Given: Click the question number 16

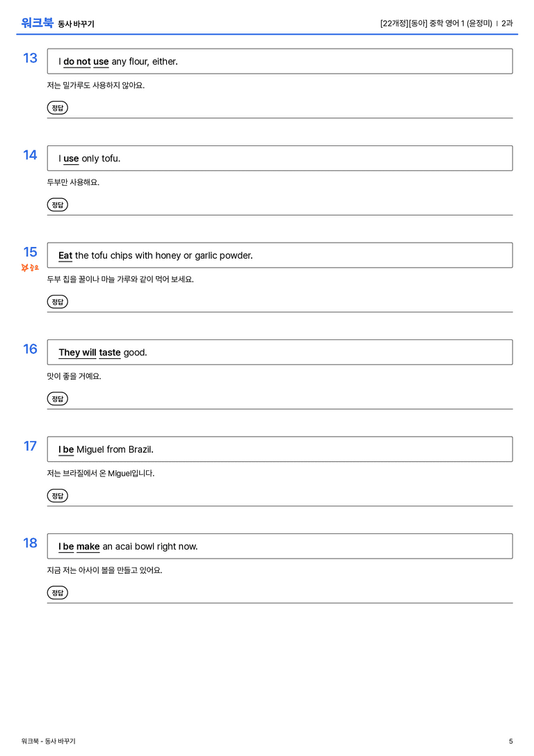Looking at the screenshot, I should (x=30, y=348).
